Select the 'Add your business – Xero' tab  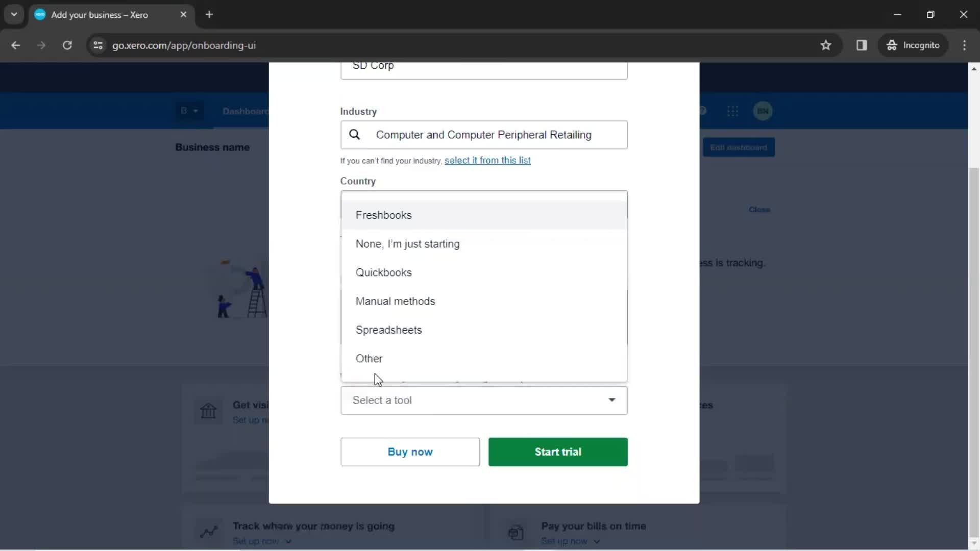coord(111,14)
